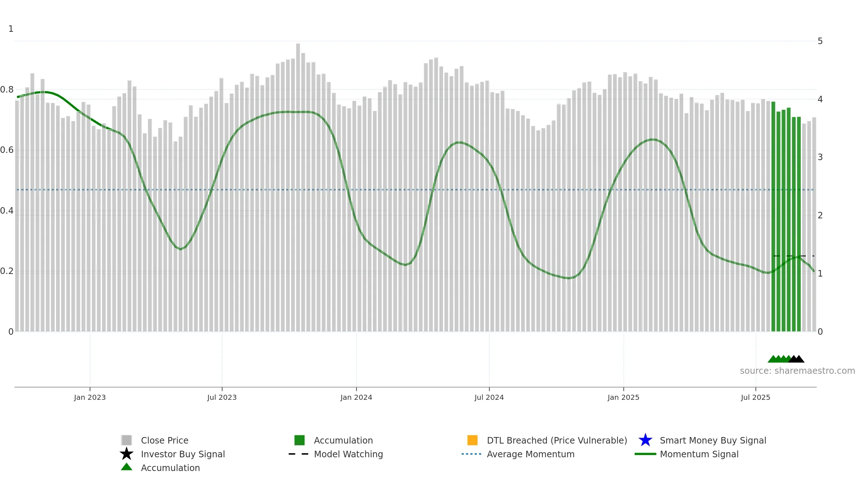Toggle the Close Price legend label

point(165,440)
